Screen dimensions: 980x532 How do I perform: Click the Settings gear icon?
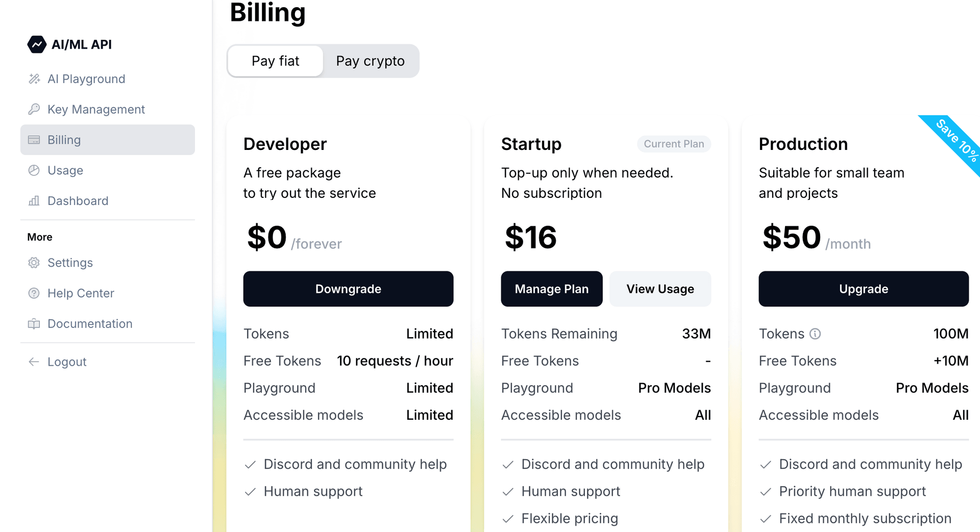(x=34, y=263)
